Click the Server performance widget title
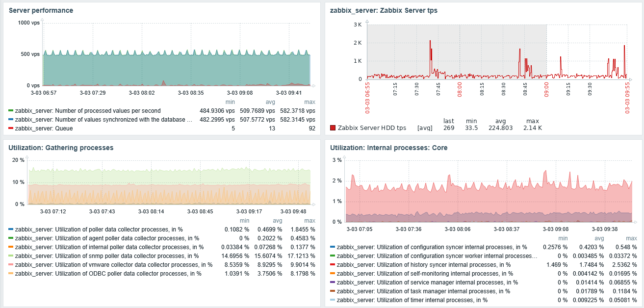The width and height of the screenshot is (644, 308). pos(41,10)
